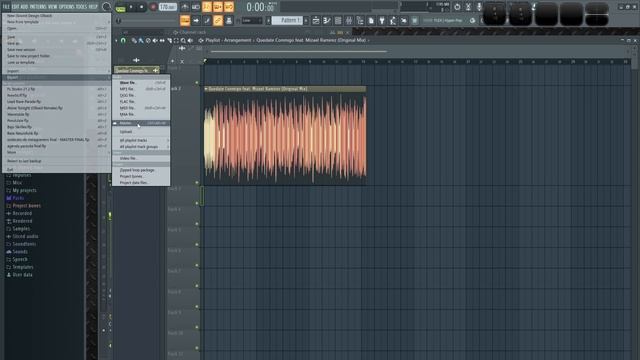640x360 pixels.
Task: Click the add pattern plus button
Action: (306, 20)
